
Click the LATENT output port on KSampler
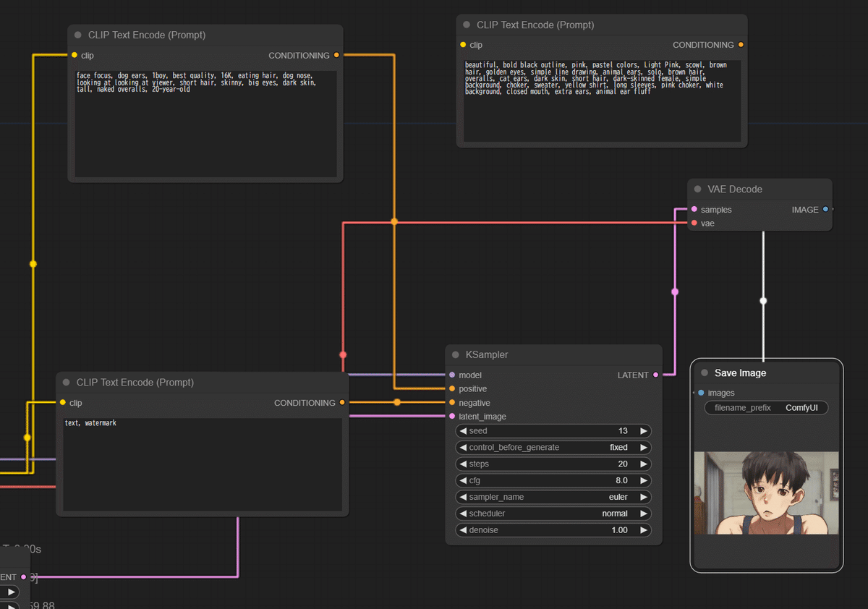point(655,375)
